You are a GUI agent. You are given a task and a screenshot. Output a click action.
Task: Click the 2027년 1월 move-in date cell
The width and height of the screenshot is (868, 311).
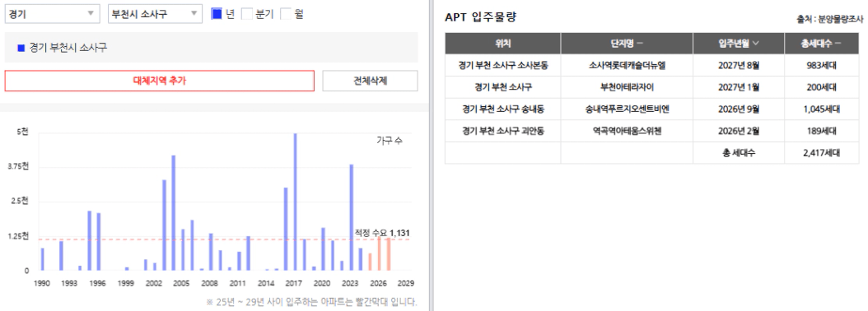pos(739,87)
